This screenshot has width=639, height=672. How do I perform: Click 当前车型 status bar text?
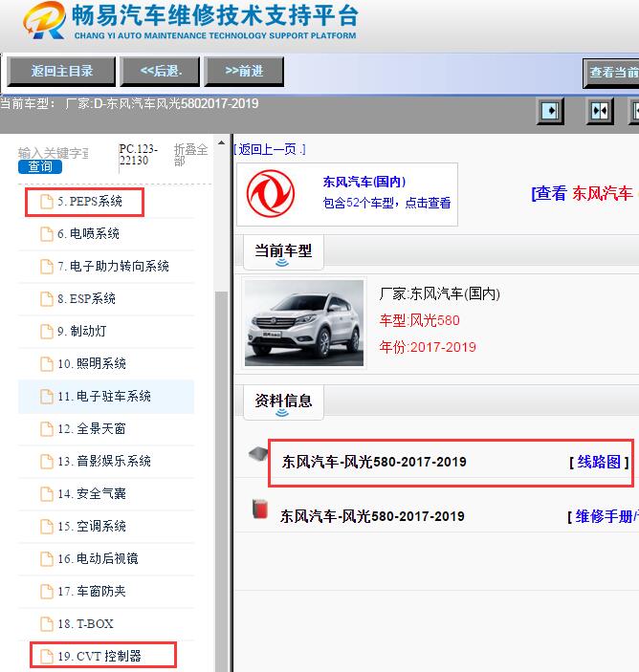(x=129, y=103)
